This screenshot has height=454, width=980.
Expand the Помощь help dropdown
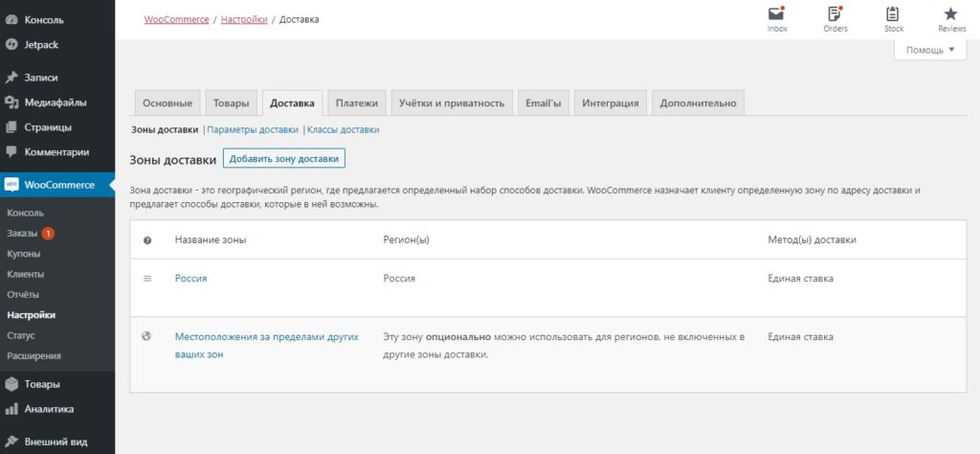coord(930,50)
